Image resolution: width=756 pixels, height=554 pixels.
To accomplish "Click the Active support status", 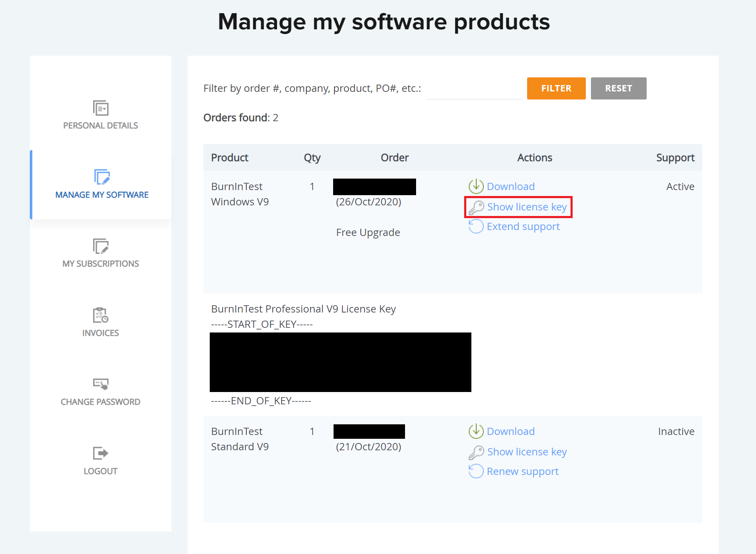I will [680, 186].
